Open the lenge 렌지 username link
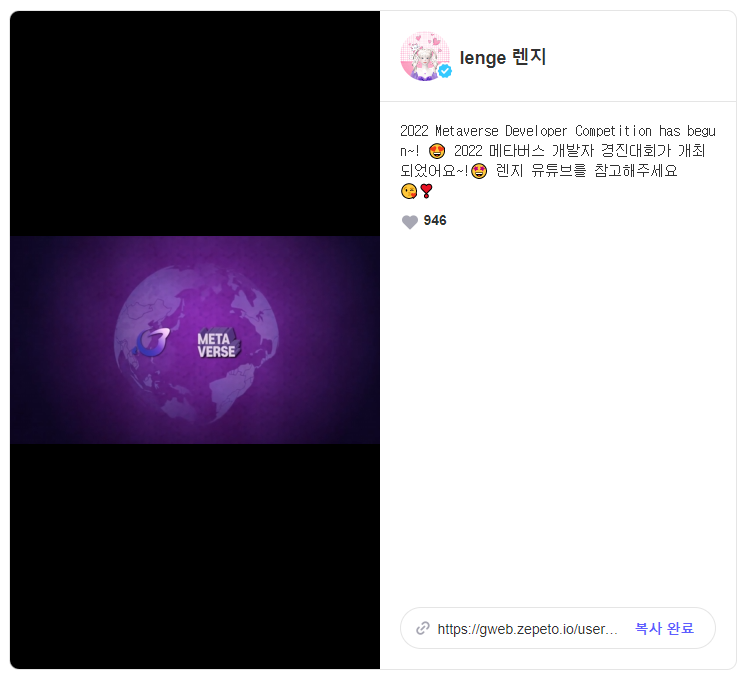This screenshot has height=677, width=743. (503, 57)
